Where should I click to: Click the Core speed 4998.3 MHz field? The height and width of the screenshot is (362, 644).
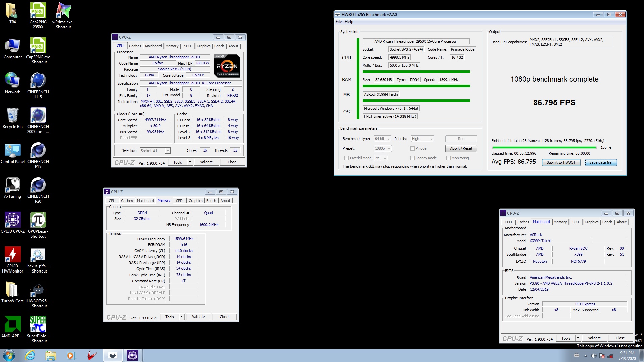[399, 57]
